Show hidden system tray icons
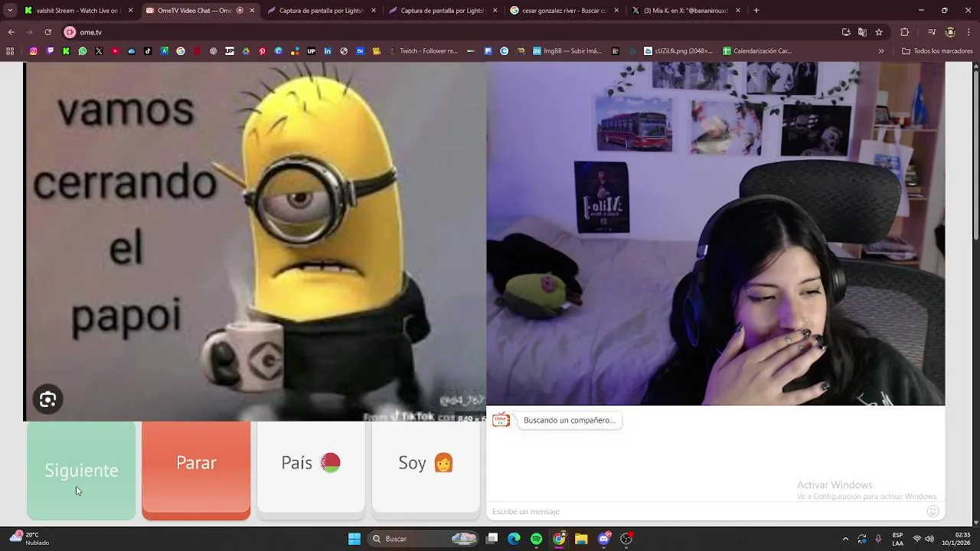980x551 pixels. (x=845, y=539)
